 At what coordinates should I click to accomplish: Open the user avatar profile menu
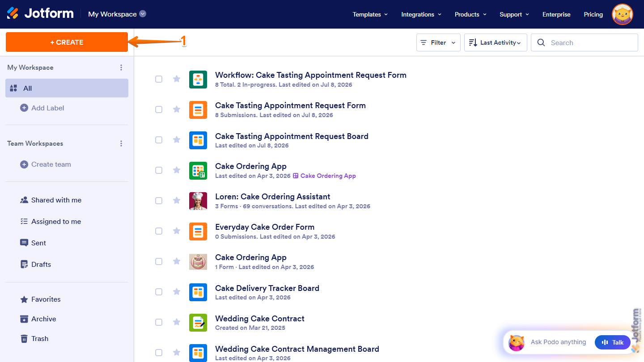(x=622, y=14)
